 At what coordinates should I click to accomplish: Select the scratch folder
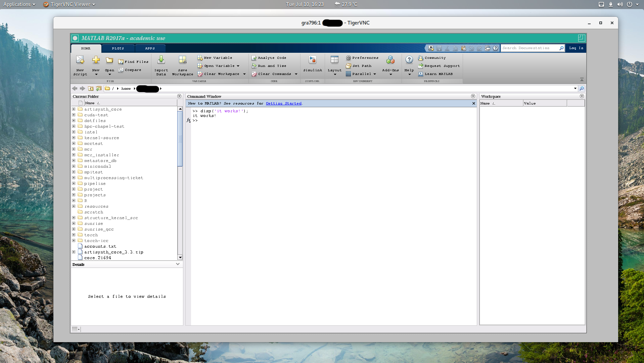[x=94, y=212]
